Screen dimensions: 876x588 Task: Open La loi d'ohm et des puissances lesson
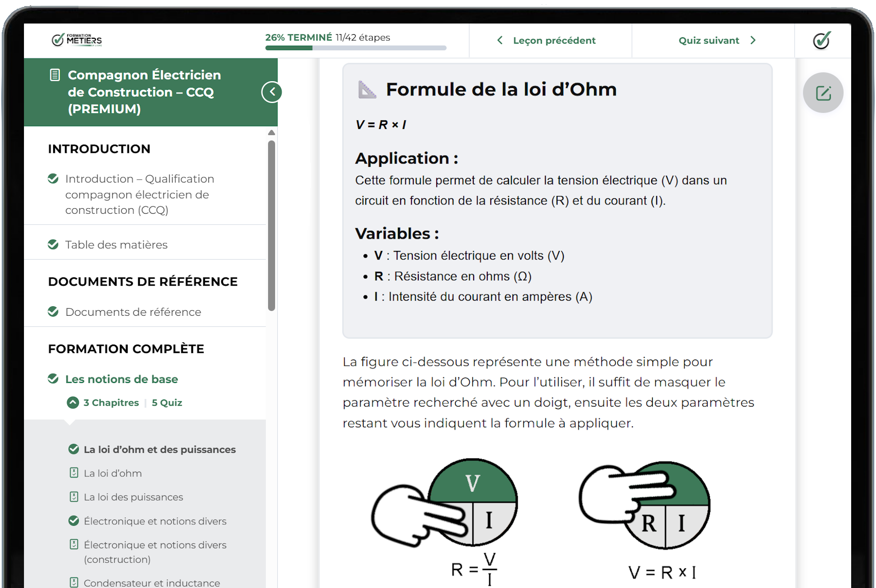click(160, 449)
